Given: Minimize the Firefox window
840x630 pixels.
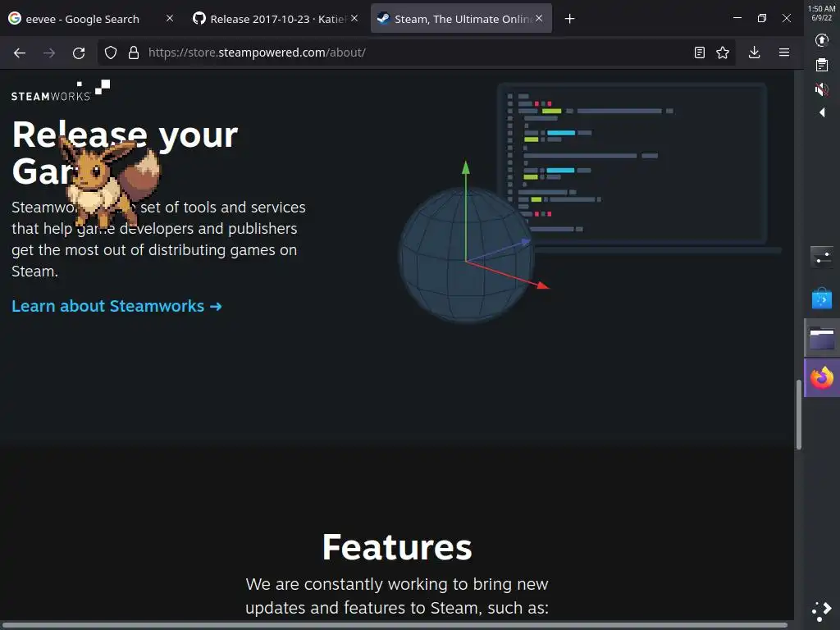Looking at the screenshot, I should [737, 18].
